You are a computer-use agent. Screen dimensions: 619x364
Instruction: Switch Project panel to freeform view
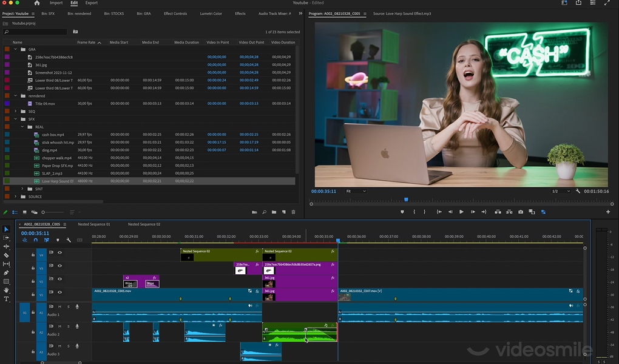tap(35, 212)
